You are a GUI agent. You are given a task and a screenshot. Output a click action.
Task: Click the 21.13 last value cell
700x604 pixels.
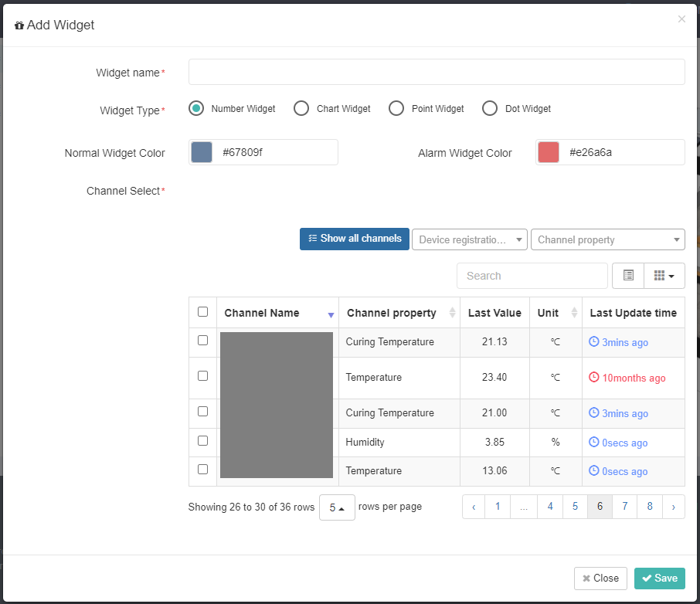(x=494, y=342)
